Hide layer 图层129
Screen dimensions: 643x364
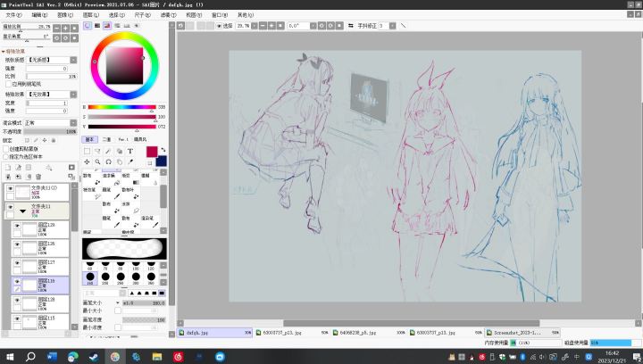(17, 226)
